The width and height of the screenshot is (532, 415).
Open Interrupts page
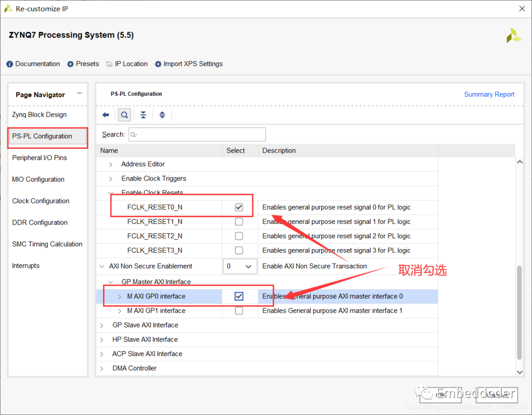[x=26, y=266]
